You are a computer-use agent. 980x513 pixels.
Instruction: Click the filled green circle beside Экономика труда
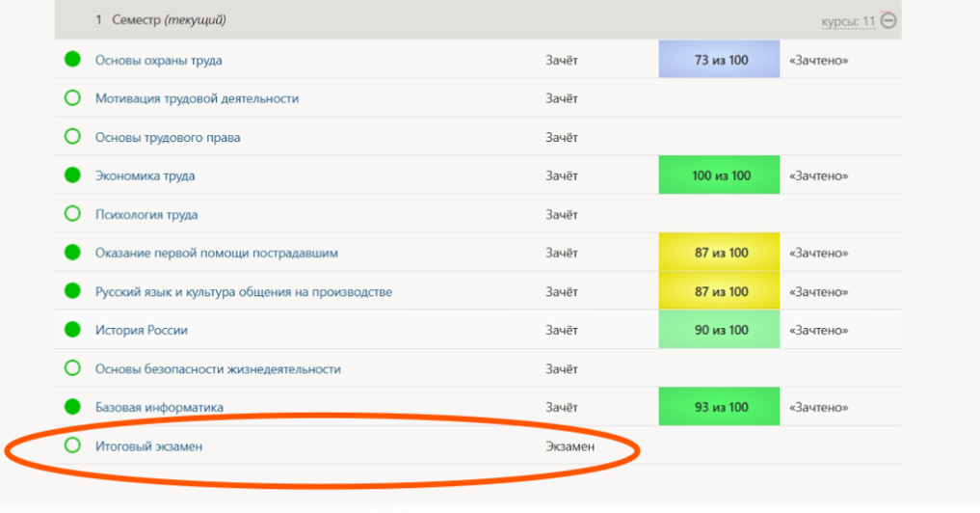(72, 175)
